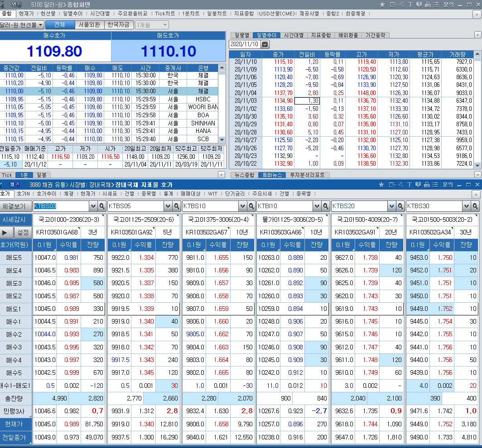
Task: Select the 지표종합 tab beside 시간대별 in the right panel
Action: tap(321, 35)
